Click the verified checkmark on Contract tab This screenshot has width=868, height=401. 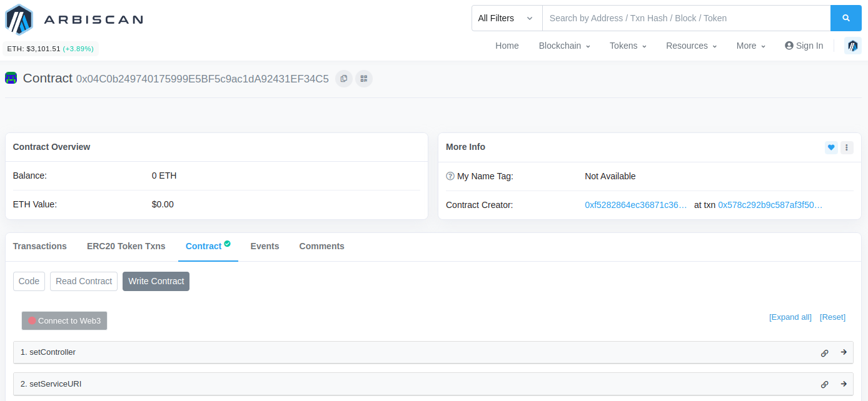point(226,242)
